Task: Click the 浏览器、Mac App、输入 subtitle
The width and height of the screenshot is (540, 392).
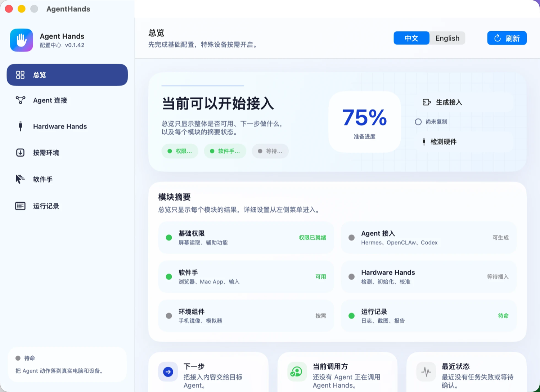Action: pyautogui.click(x=209, y=282)
